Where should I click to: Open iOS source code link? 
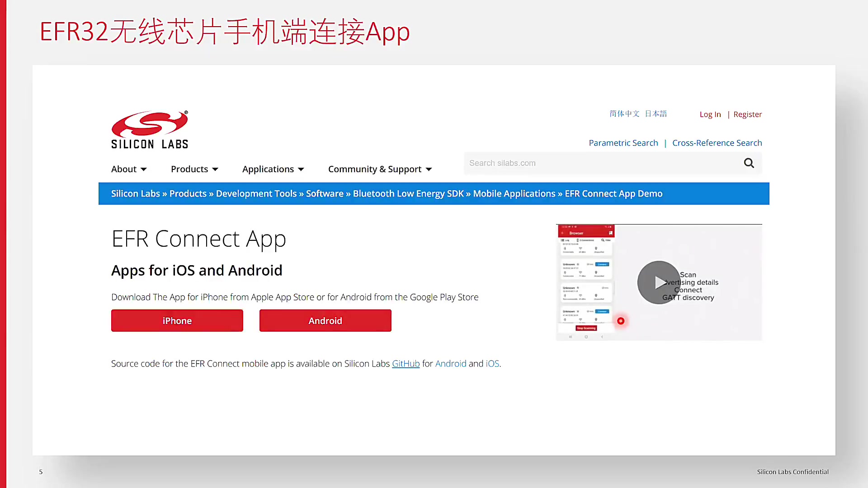point(492,364)
